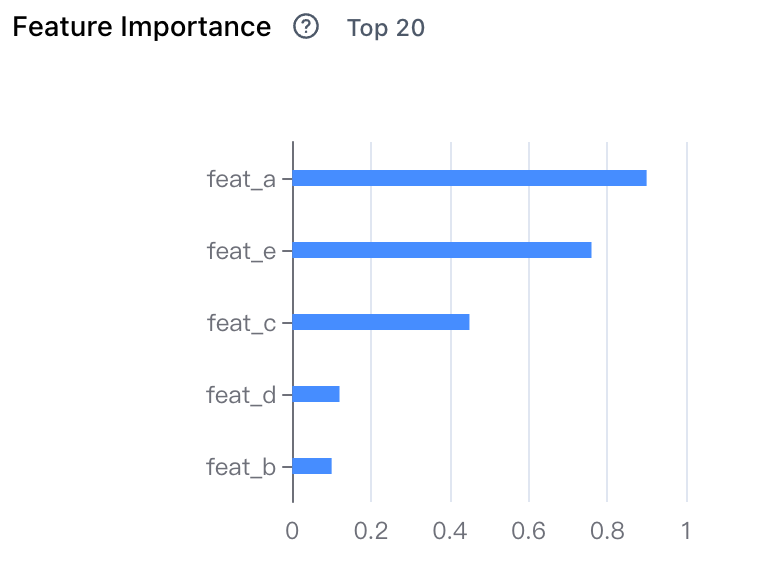Click the feat_b axis label
Screen dimensions: 760x576
click(x=241, y=467)
